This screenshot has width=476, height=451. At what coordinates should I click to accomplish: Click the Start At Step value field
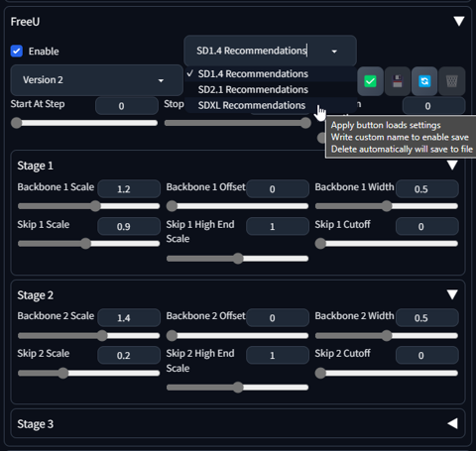[127, 106]
